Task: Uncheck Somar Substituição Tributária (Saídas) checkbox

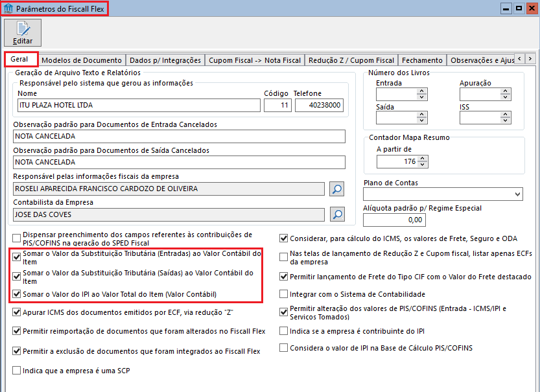Action: pyautogui.click(x=17, y=277)
